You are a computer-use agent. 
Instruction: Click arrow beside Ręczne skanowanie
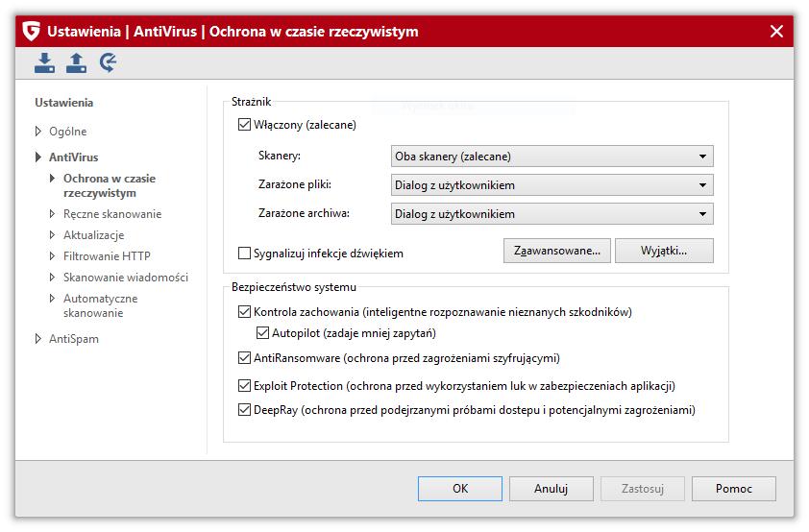pyautogui.click(x=52, y=214)
